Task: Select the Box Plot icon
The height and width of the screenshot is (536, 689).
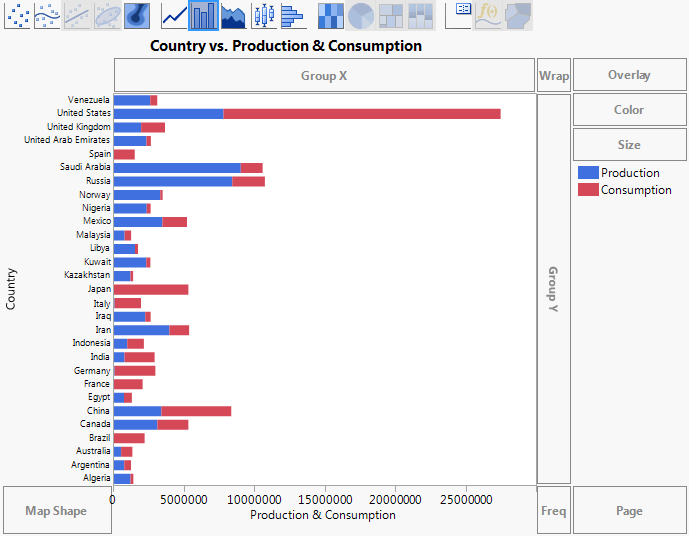Action: point(263,15)
